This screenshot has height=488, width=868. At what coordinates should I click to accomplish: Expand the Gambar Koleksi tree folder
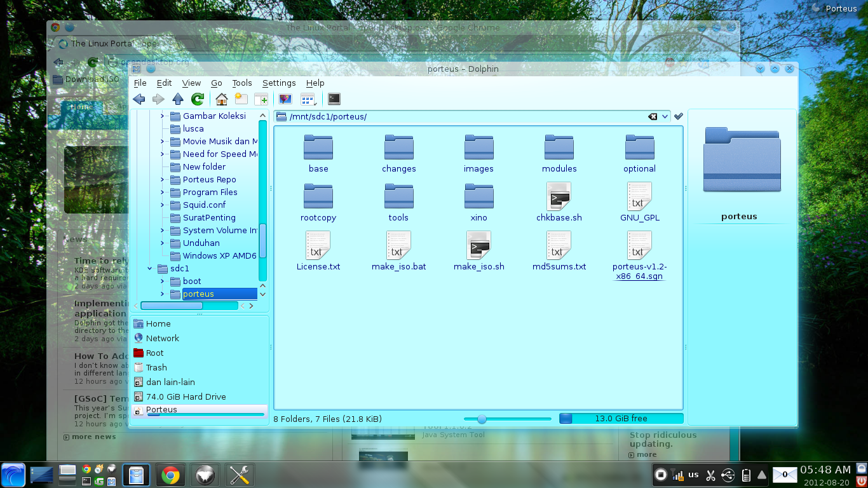[x=162, y=116]
